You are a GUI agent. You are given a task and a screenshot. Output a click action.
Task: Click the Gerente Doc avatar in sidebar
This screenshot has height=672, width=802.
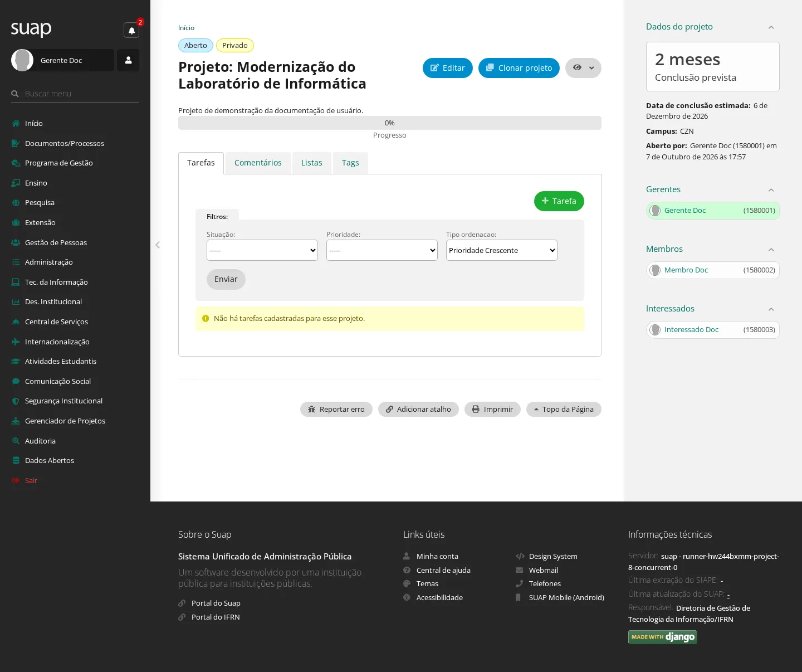point(22,60)
